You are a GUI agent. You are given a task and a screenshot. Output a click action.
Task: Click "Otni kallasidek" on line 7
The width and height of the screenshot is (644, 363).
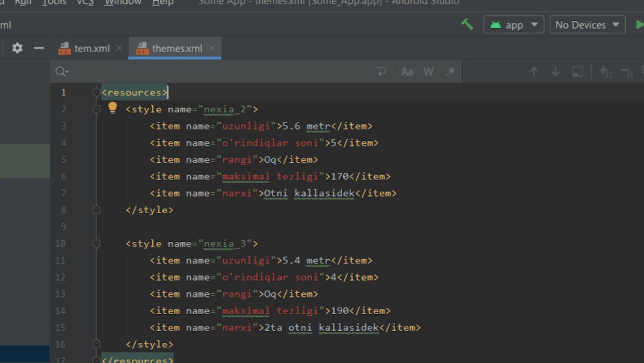coord(309,193)
